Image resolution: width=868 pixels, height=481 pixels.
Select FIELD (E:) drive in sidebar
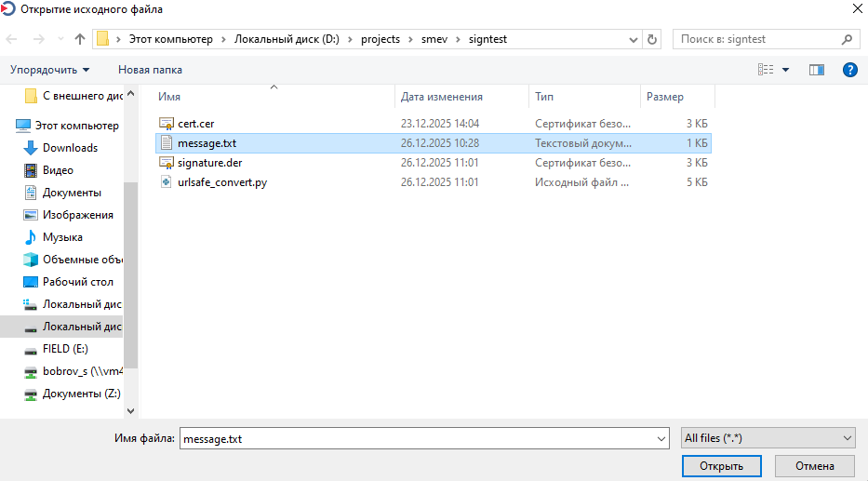click(65, 349)
